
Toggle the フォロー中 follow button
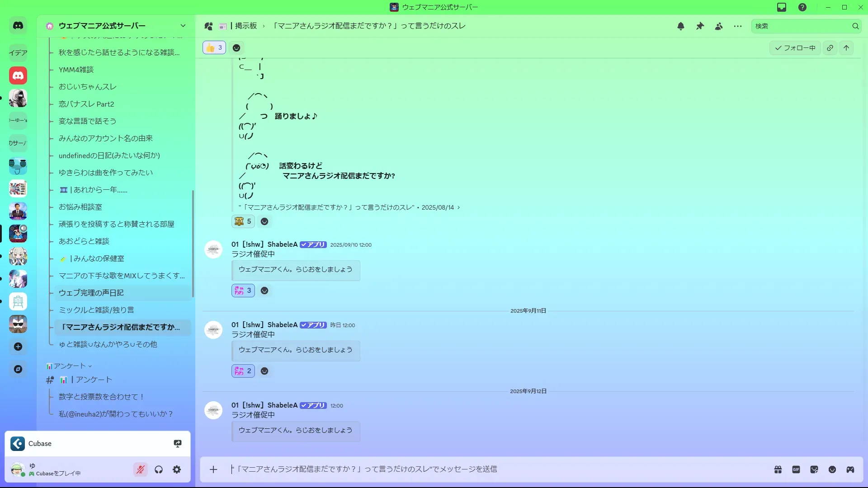pyautogui.click(x=795, y=48)
